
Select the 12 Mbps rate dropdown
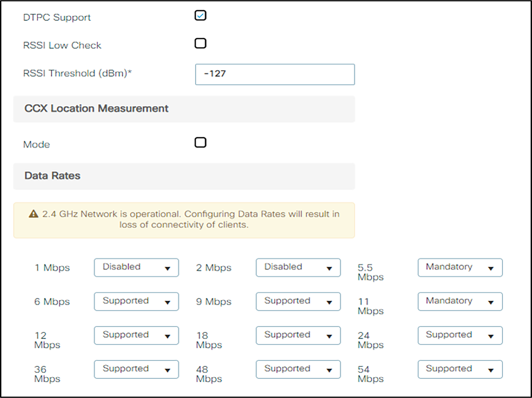[x=136, y=335]
